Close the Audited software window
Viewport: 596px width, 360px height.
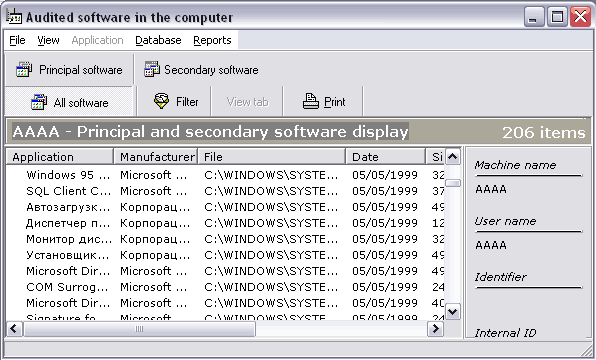[580, 17]
